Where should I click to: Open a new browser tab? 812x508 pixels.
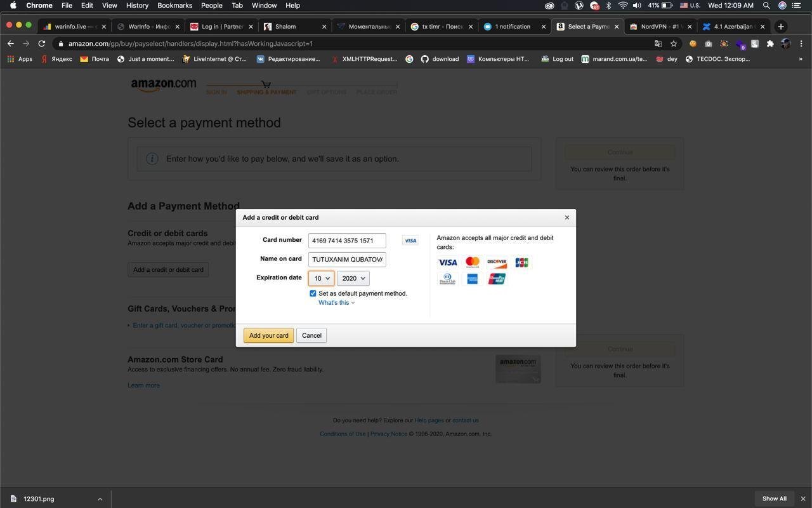click(x=781, y=27)
